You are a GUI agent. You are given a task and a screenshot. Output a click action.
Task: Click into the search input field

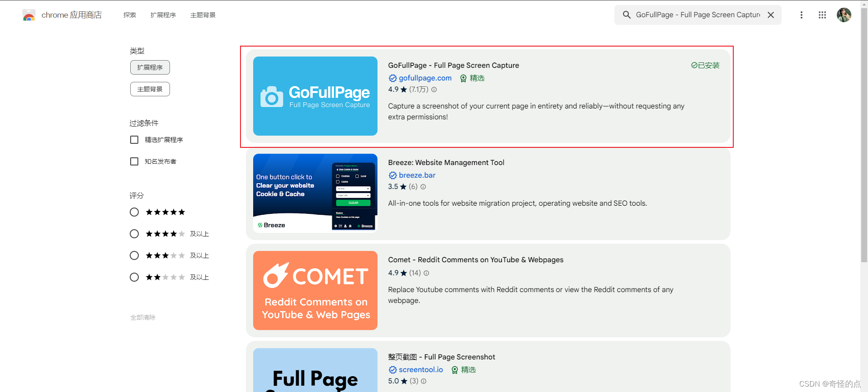pos(698,15)
